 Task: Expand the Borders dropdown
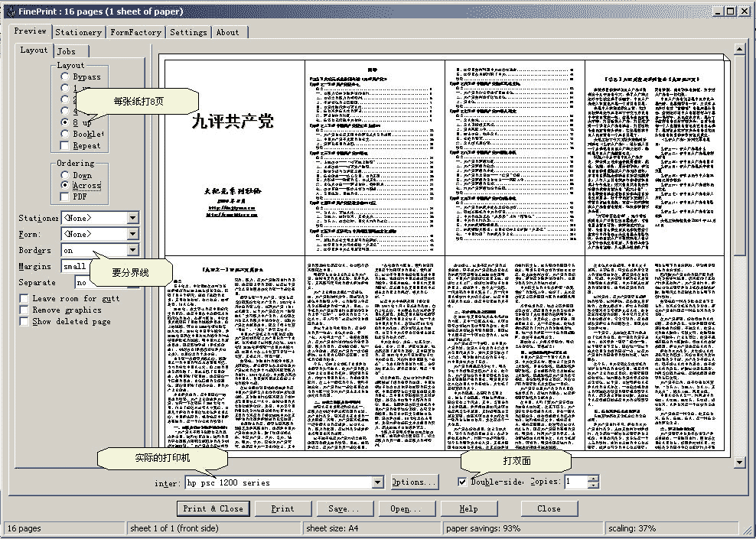132,250
